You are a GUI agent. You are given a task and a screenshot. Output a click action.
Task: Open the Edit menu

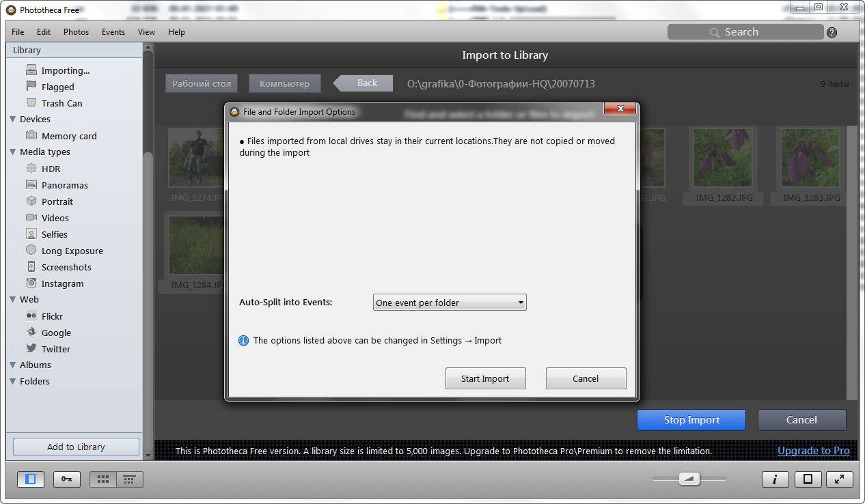pos(44,32)
